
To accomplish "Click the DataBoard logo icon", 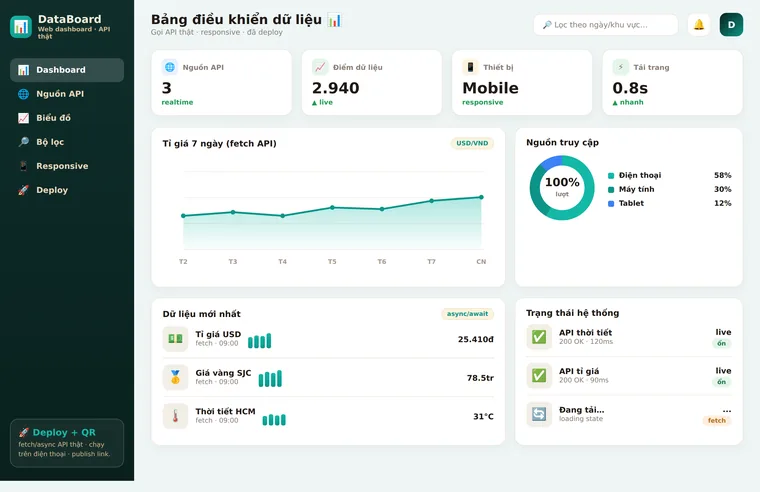I will pos(21,27).
